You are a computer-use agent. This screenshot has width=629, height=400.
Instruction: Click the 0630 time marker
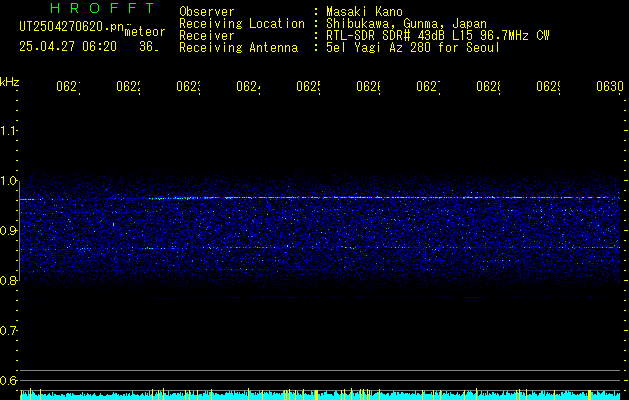610,87
